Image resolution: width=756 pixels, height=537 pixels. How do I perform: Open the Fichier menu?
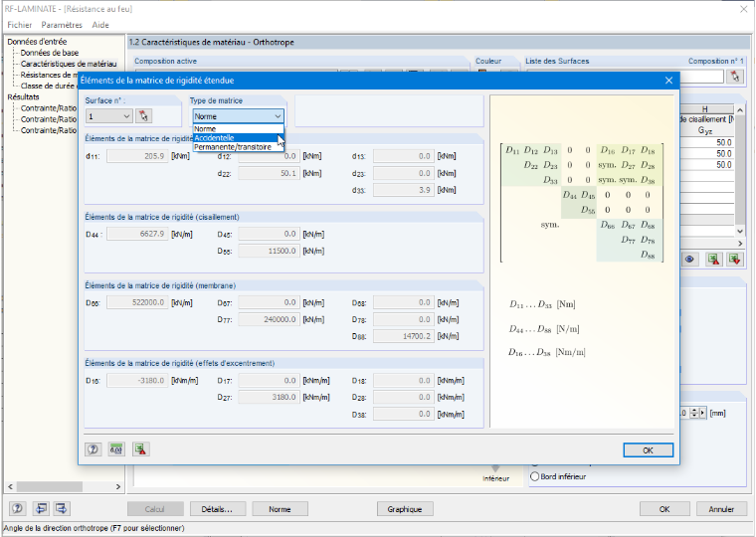pyautogui.click(x=19, y=25)
